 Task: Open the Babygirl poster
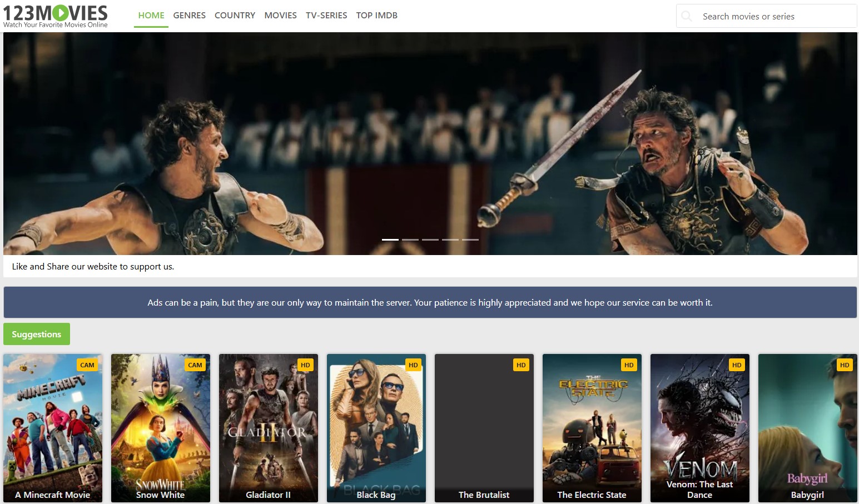[808, 428]
